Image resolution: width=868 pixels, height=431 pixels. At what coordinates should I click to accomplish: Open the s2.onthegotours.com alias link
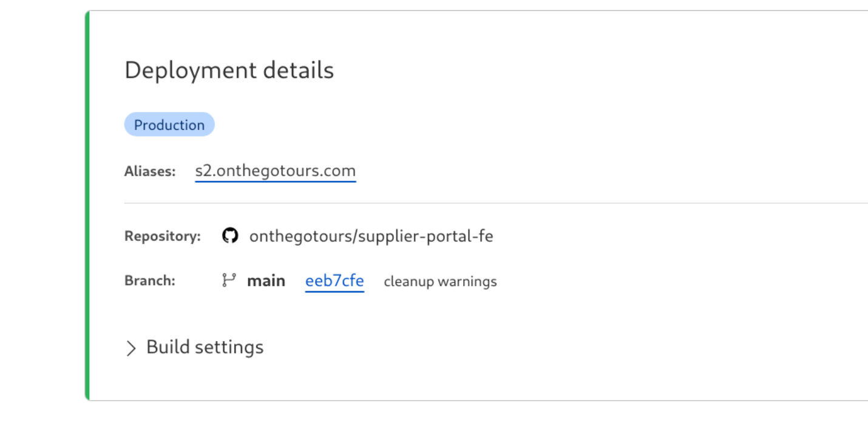[x=275, y=171]
